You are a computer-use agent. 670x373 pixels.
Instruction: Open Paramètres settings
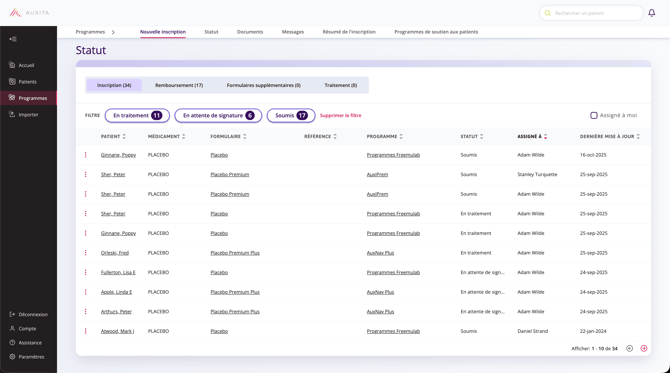click(x=26, y=357)
